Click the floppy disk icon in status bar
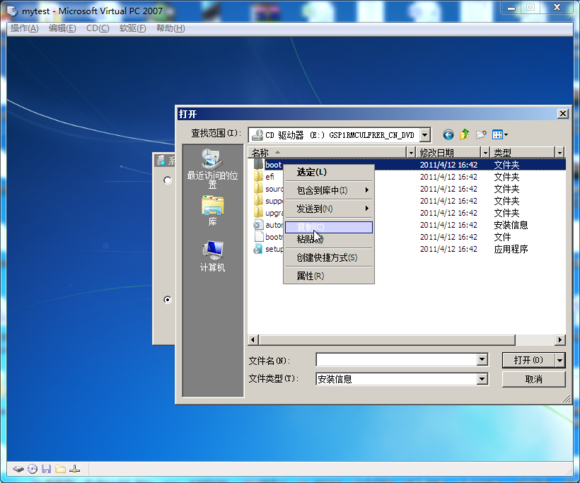The height and width of the screenshot is (483, 580). coord(46,469)
